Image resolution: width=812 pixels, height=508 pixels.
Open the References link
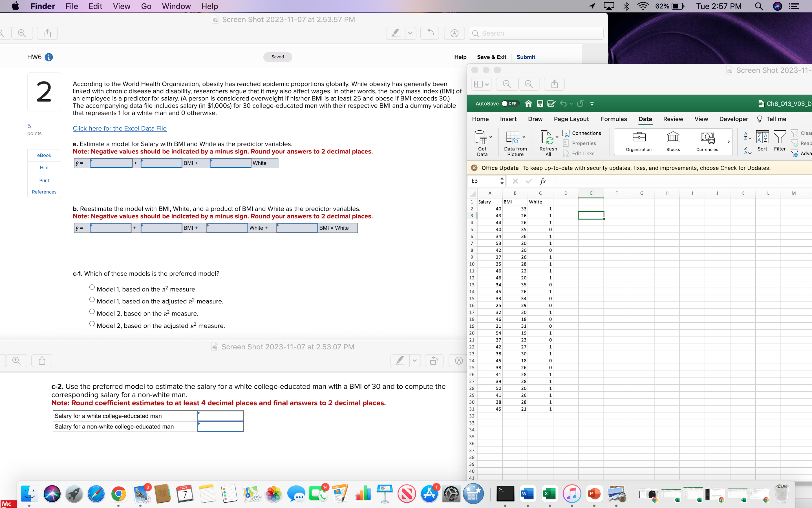(44, 192)
